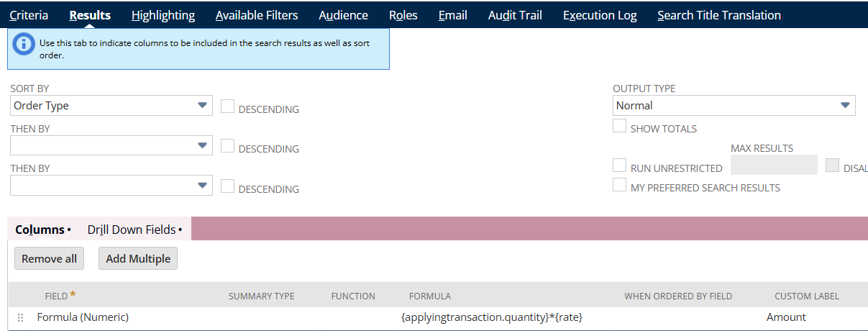The height and width of the screenshot is (331, 868).
Task: Click the Remove all button
Action: pyautogui.click(x=49, y=258)
